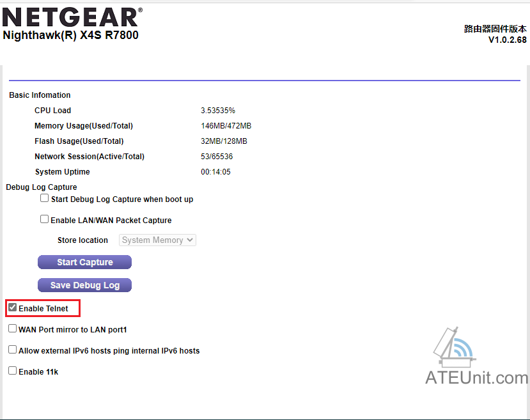Click the 路由器固件版本 label
The image size is (530, 420).
tap(495, 29)
